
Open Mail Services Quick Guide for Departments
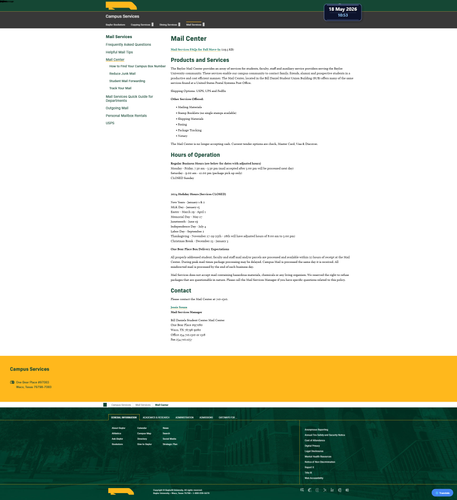129,98
